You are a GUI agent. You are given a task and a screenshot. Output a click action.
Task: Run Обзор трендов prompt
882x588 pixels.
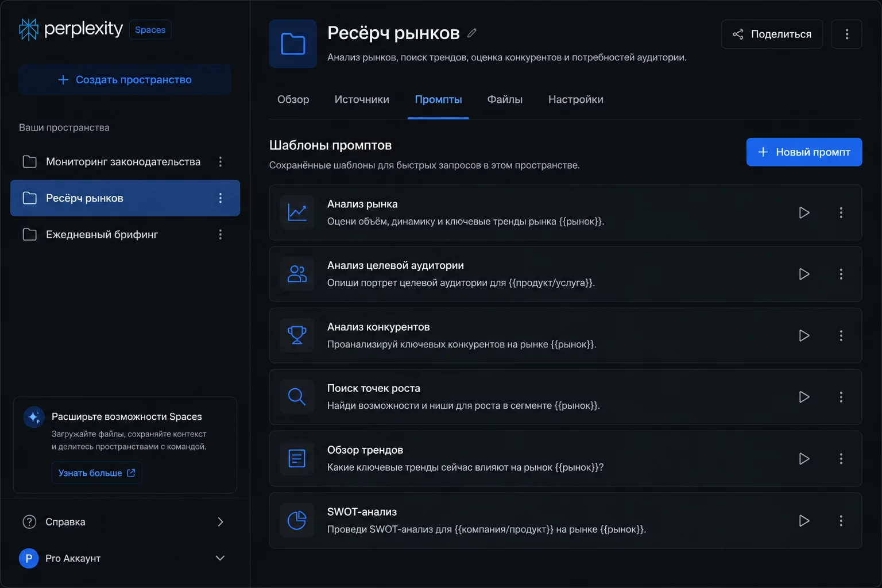point(804,459)
